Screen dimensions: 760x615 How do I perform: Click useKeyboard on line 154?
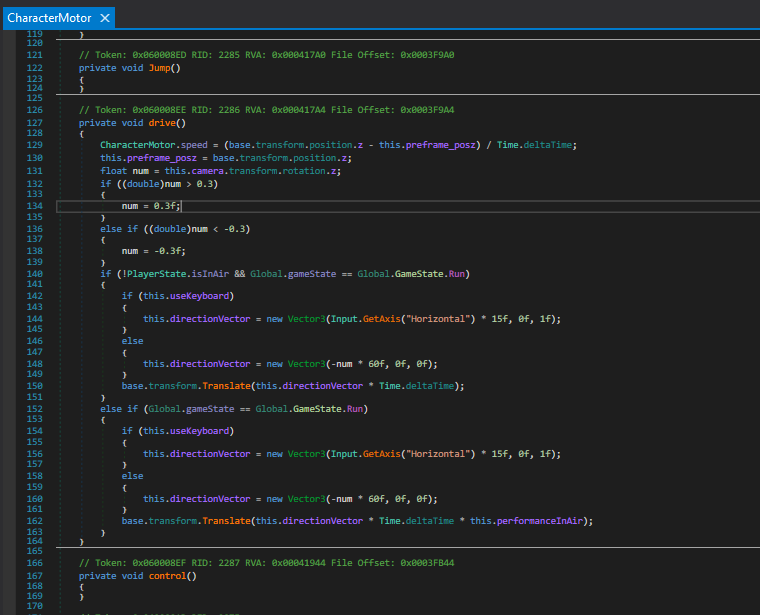coord(199,431)
